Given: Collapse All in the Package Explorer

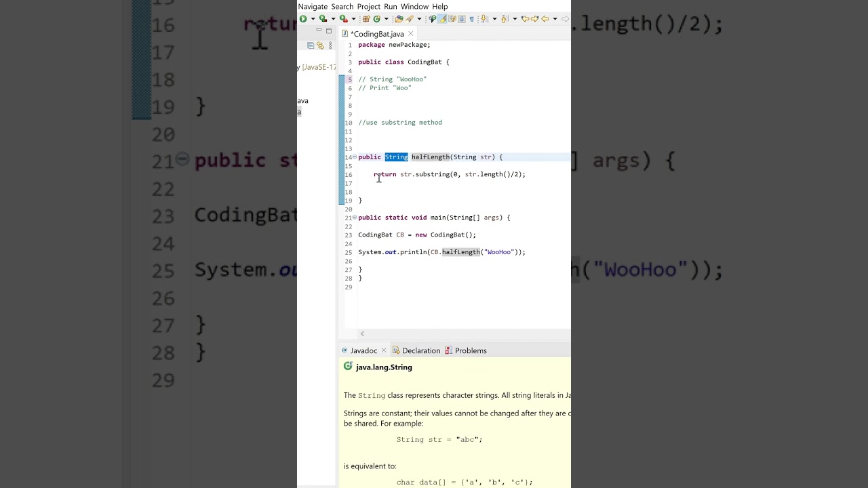Looking at the screenshot, I should point(311,45).
